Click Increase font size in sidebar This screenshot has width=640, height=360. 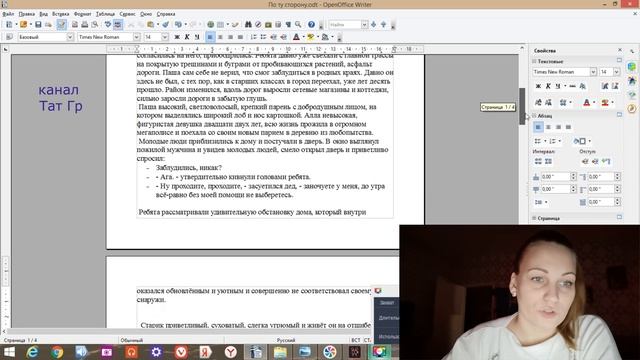[x=605, y=86]
